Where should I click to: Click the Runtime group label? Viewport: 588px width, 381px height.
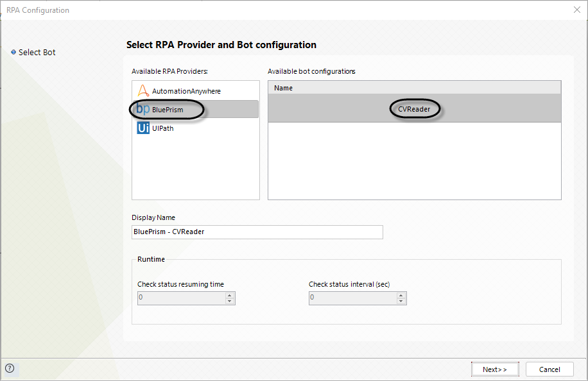151,259
